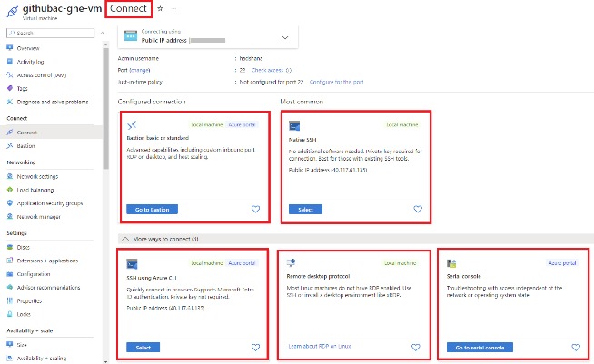The width and height of the screenshot is (594, 364).
Task: Open Overview in the sidebar
Action: coord(28,48)
